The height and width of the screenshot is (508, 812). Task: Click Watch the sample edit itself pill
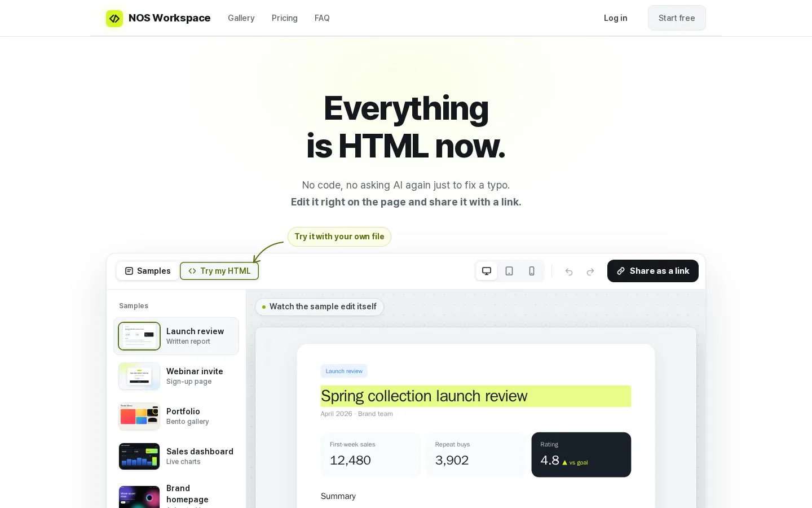320,306
